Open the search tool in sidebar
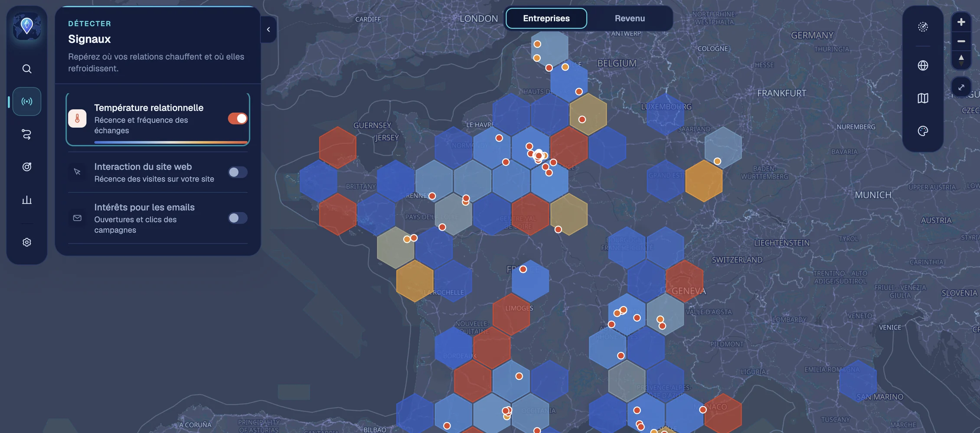Image resolution: width=980 pixels, height=433 pixels. 27,69
